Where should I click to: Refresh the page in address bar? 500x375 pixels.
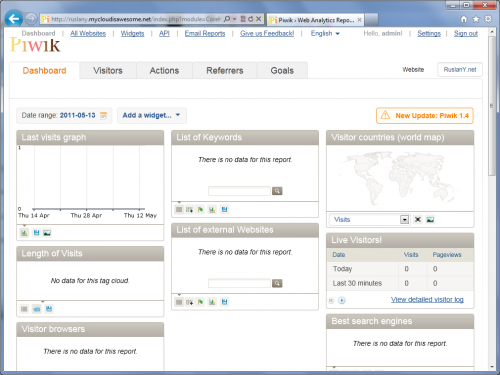coord(250,19)
